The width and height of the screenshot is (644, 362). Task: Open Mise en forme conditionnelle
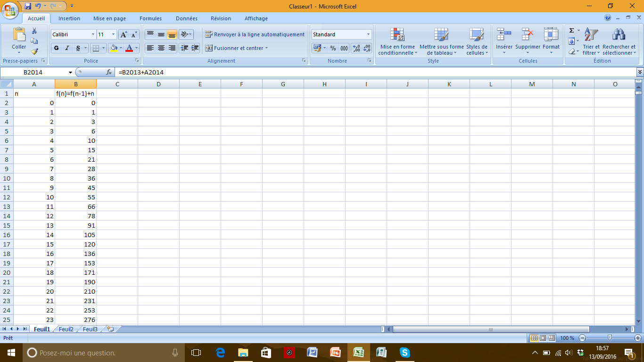397,41
